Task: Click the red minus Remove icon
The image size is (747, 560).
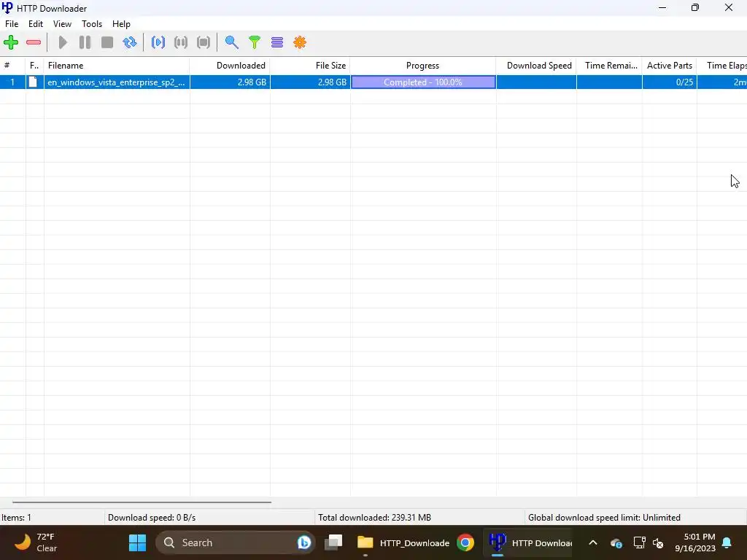Action: (x=34, y=42)
